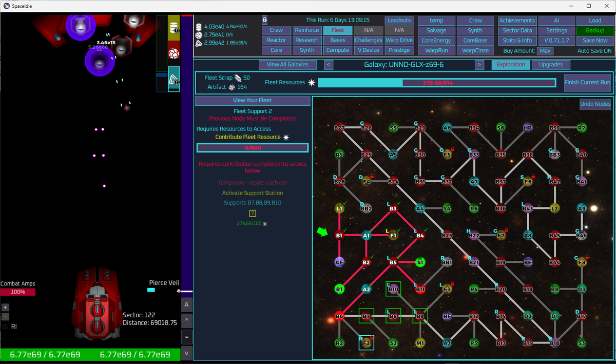Switch to the Exploration tab
Image resolution: width=616 pixels, height=364 pixels.
(x=511, y=65)
